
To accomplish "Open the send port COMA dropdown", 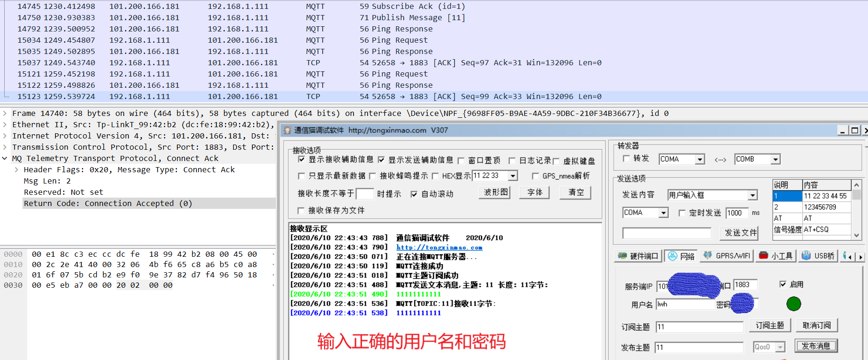I will pos(664,213).
